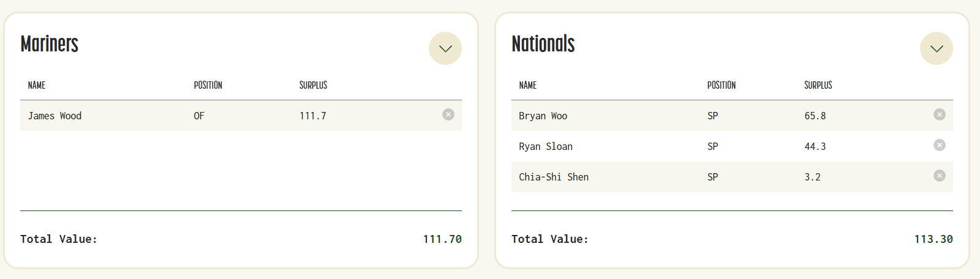The height and width of the screenshot is (279, 980).
Task: Remove Chia-Shi Shen from Nationals list
Action: (x=940, y=176)
